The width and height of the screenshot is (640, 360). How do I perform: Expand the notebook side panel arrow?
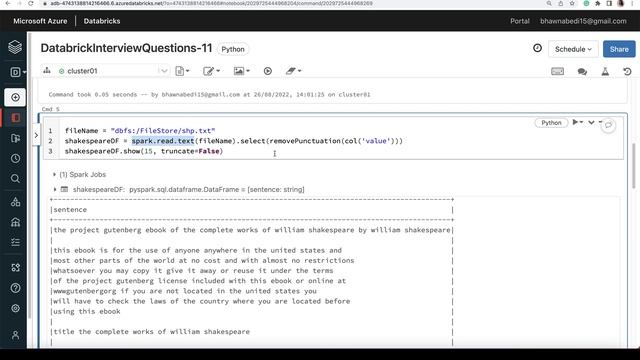click(x=36, y=135)
